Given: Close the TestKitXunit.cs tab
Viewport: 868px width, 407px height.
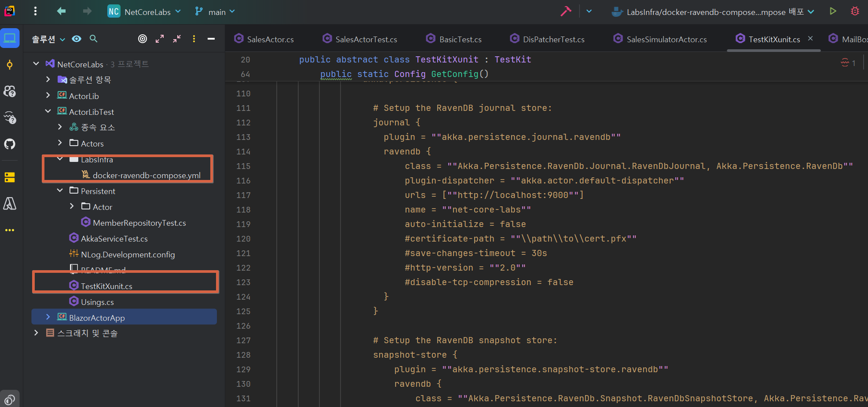Looking at the screenshot, I should coord(810,39).
